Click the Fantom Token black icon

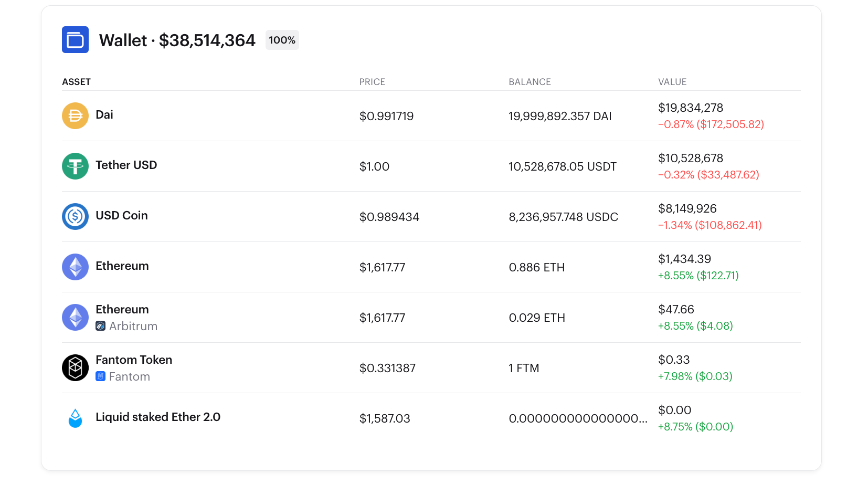75,367
